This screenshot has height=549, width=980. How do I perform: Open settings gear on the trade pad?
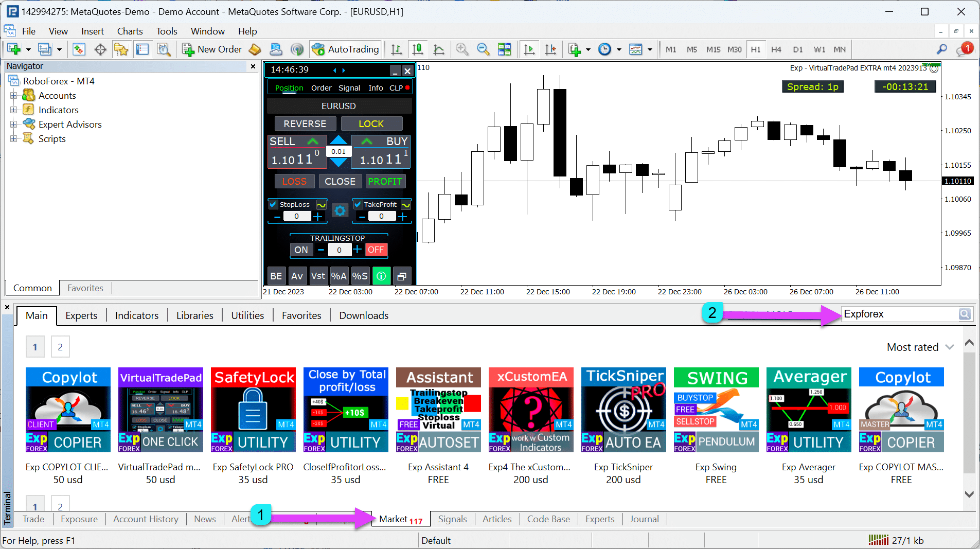click(x=340, y=210)
